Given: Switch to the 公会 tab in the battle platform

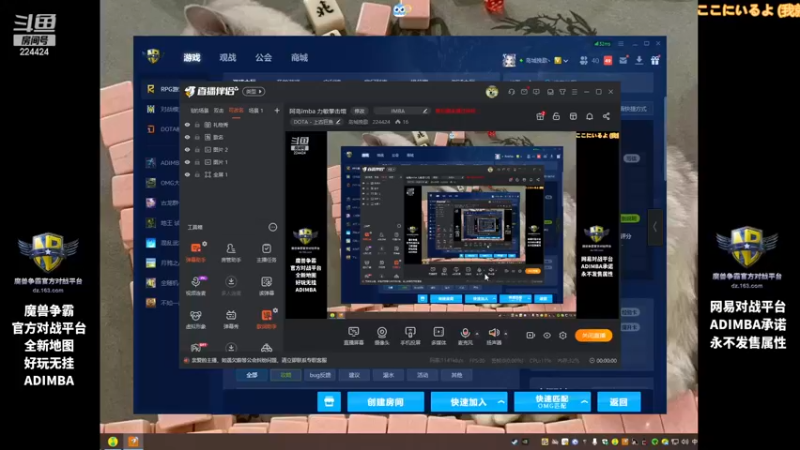Looking at the screenshot, I should [x=263, y=58].
